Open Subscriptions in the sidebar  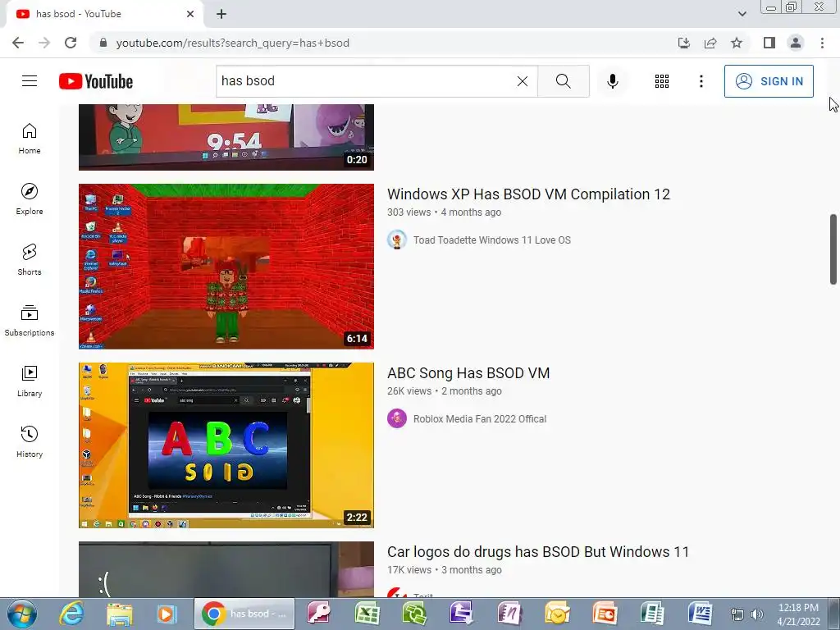click(30, 321)
